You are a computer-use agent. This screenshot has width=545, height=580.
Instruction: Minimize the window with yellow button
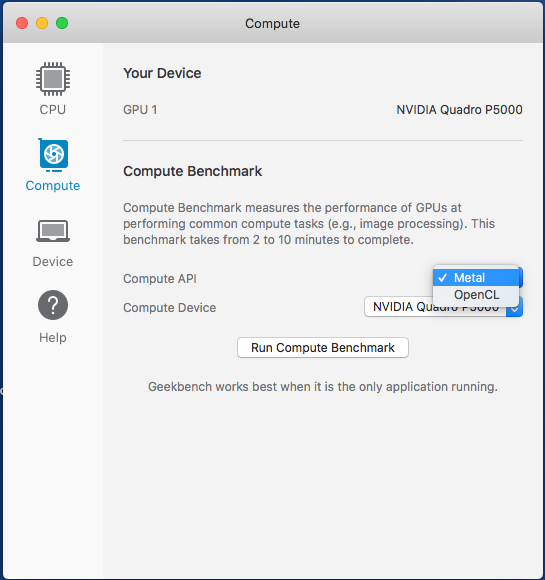coord(42,23)
